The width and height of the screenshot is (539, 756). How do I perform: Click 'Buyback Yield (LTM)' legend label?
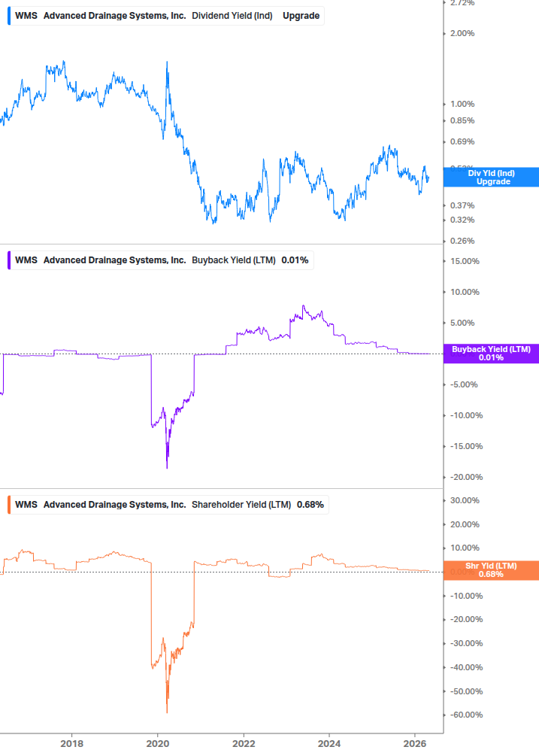pyautogui.click(x=234, y=260)
